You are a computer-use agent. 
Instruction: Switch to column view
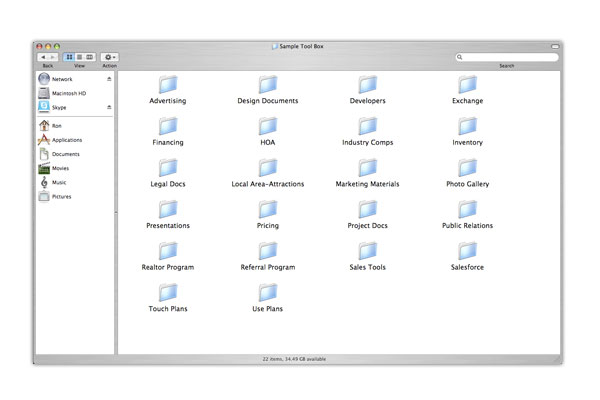tap(90, 57)
